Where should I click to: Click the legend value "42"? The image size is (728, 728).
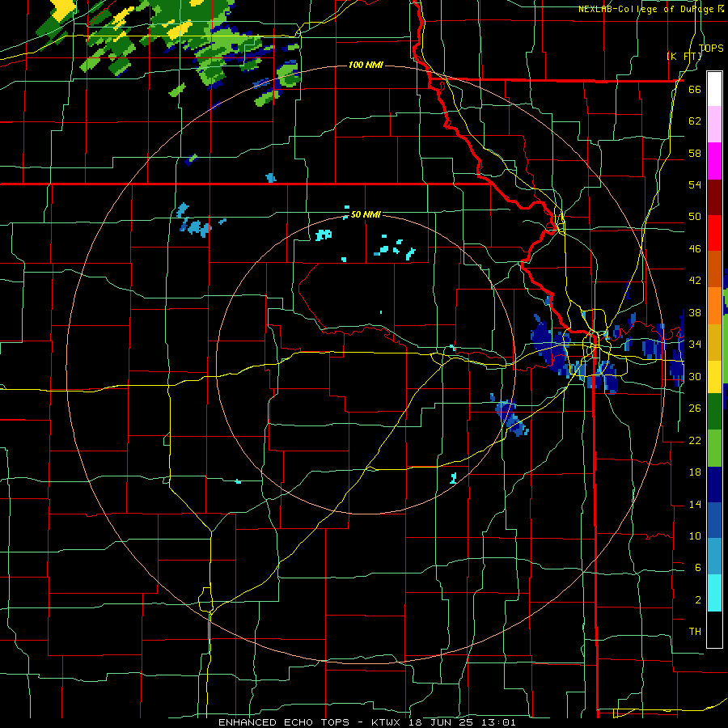click(x=695, y=281)
